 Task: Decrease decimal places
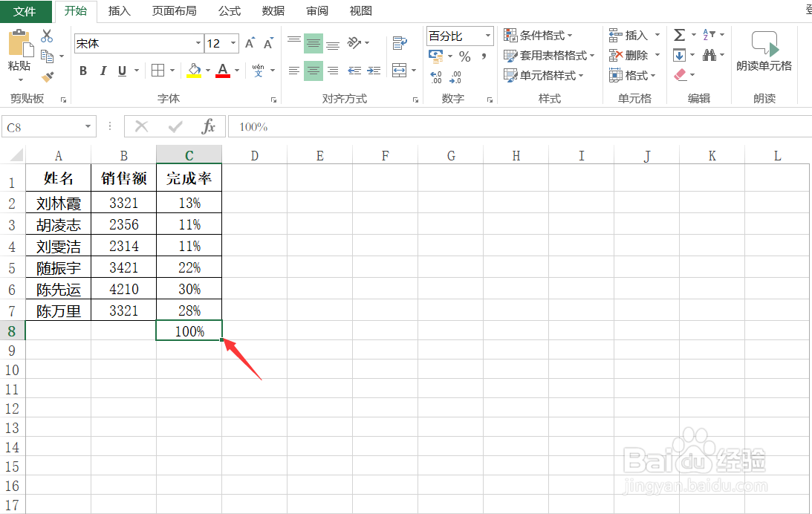456,77
